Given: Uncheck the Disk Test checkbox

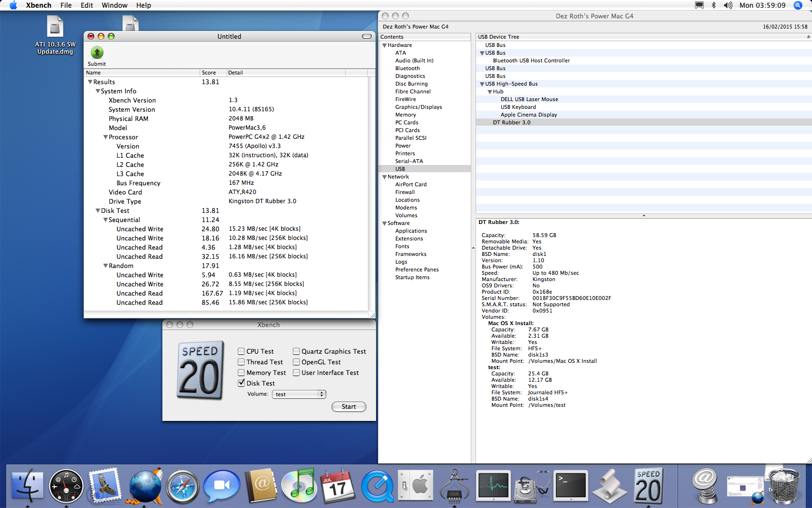Looking at the screenshot, I should [x=241, y=383].
